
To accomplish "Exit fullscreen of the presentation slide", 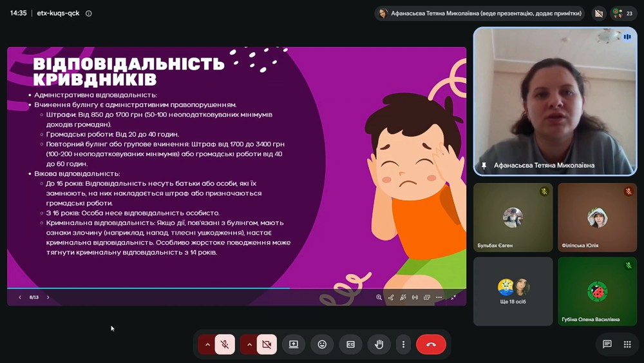I will point(453,297).
